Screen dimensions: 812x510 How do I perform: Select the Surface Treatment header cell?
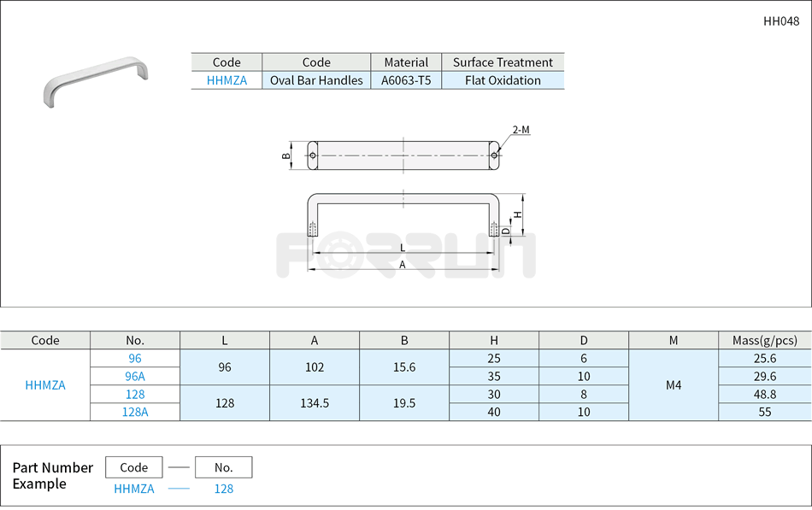(503, 62)
